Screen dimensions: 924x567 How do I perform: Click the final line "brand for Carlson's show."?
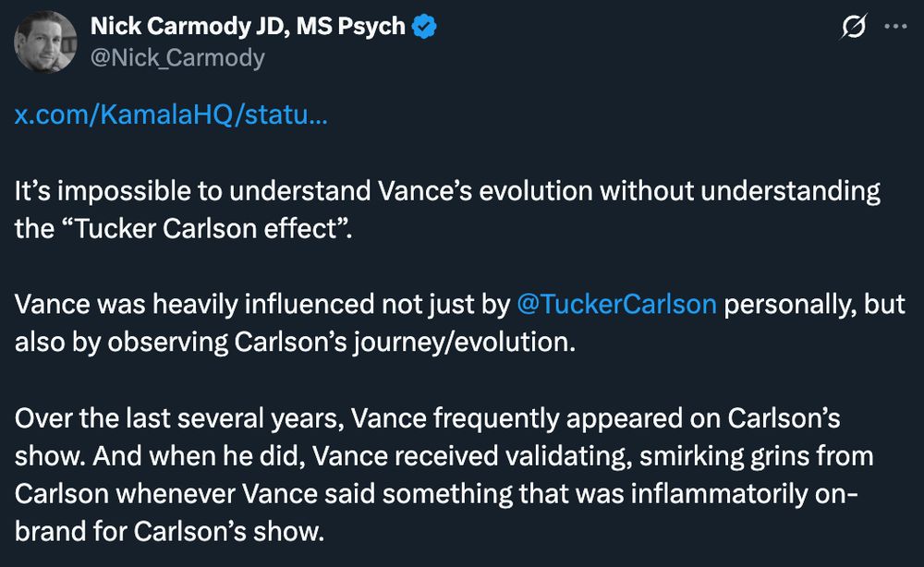coord(170,532)
